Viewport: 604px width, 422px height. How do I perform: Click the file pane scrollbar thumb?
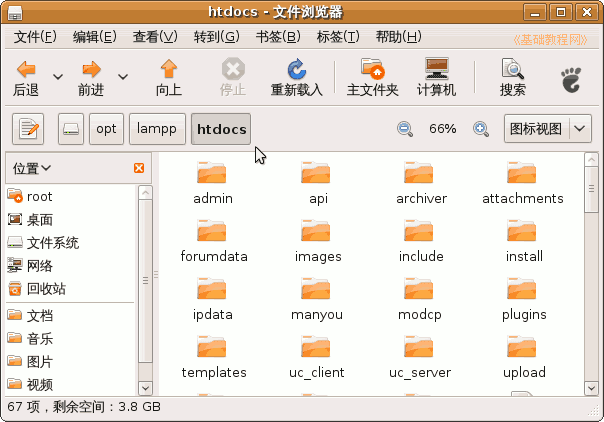591,189
